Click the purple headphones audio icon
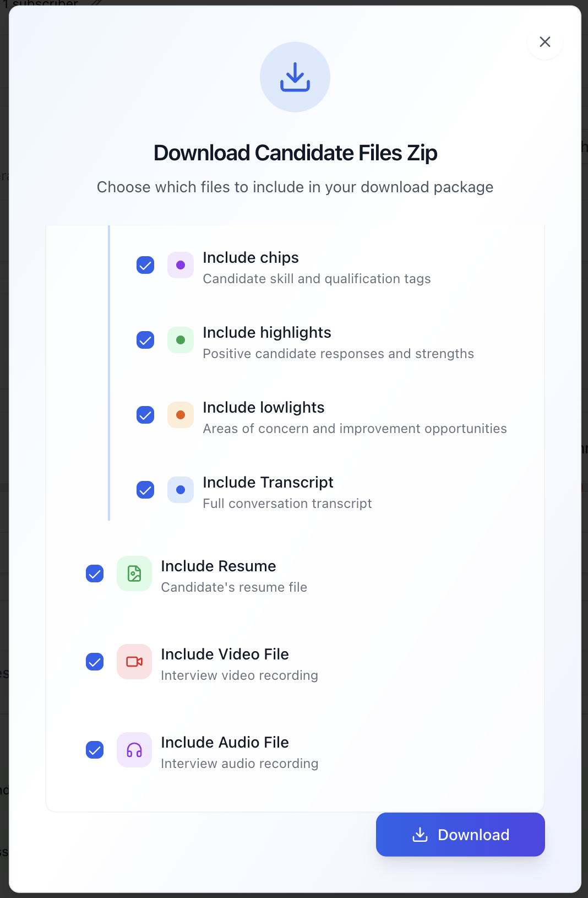 134,750
